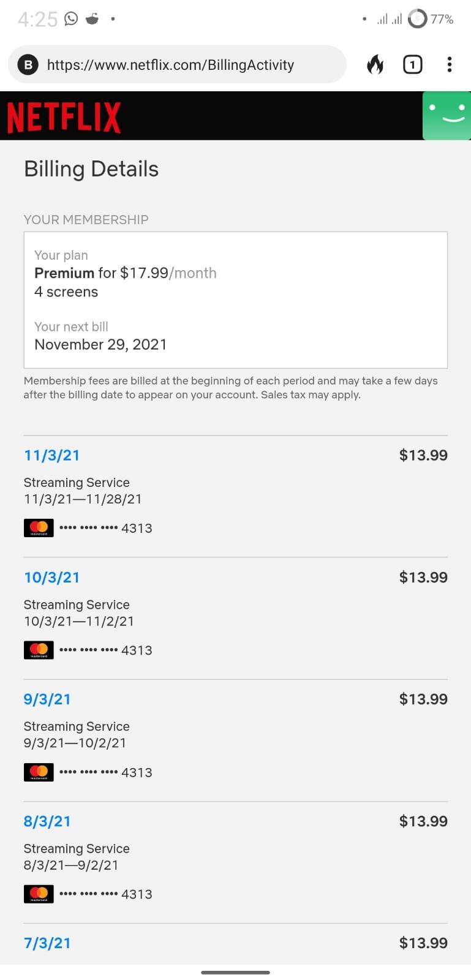Open the 8/3/21 invoice link
Image resolution: width=471 pixels, height=980 pixels.
click(x=47, y=821)
